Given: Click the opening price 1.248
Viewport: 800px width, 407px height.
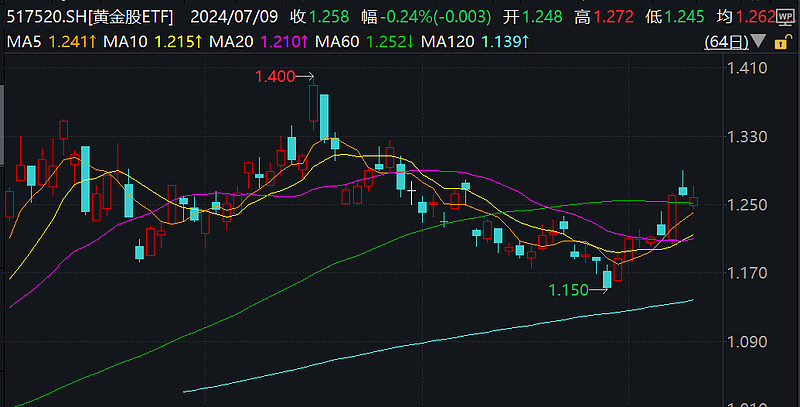Looking at the screenshot, I should click(x=542, y=17).
